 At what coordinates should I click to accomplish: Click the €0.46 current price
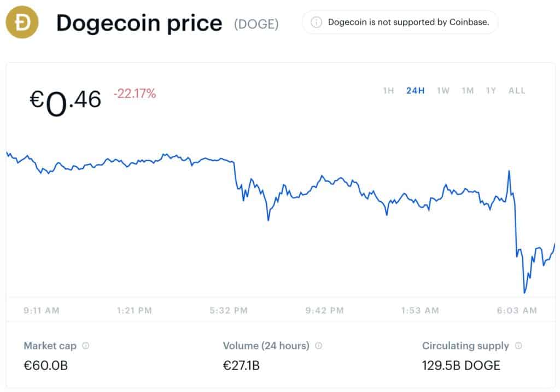pyautogui.click(x=66, y=103)
